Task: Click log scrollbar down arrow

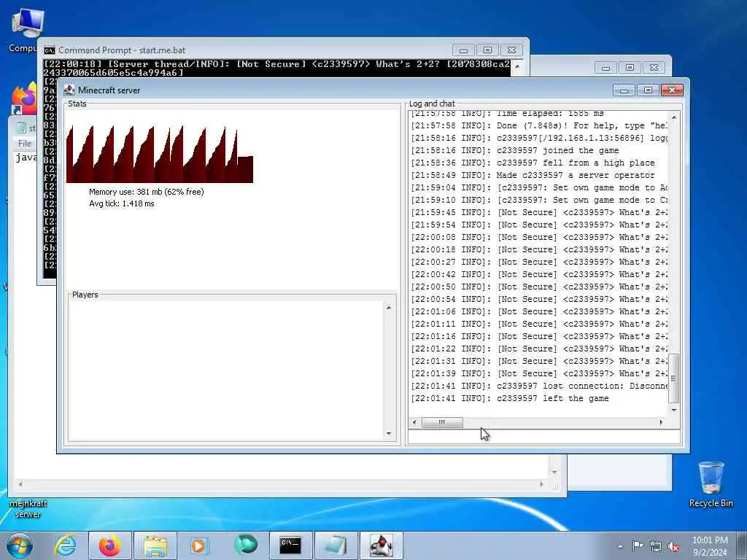Action: pyautogui.click(x=673, y=410)
